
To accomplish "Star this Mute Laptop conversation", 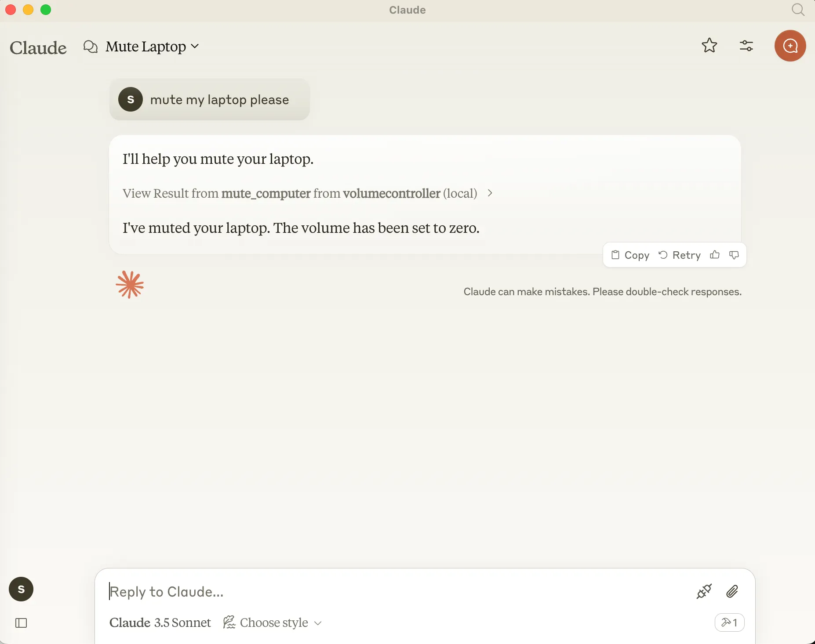I will pyautogui.click(x=709, y=46).
